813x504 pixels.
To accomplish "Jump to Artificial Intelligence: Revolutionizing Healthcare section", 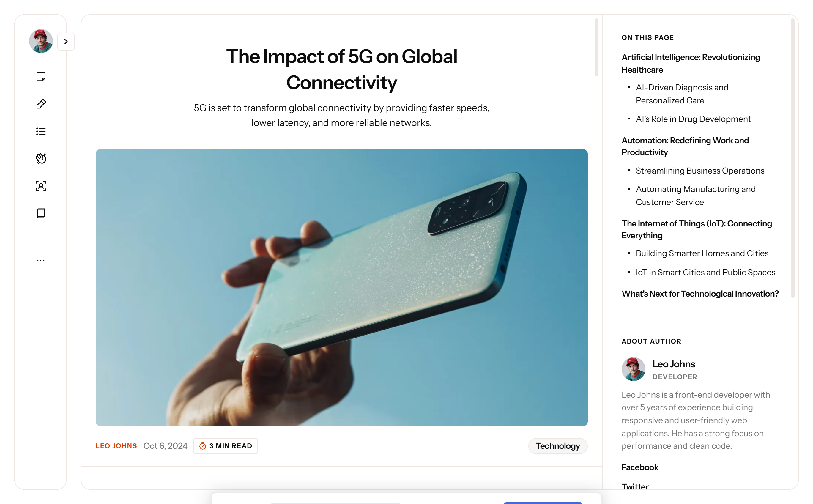I will coord(690,63).
